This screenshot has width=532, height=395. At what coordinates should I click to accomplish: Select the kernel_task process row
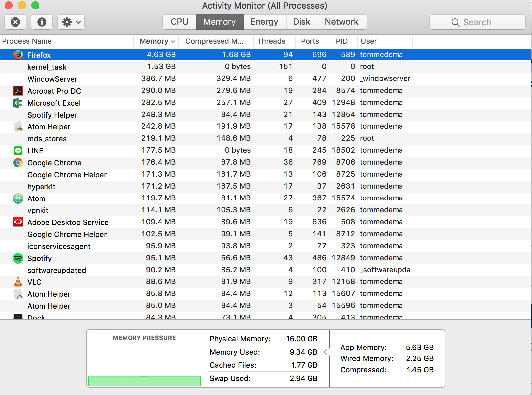coord(265,67)
